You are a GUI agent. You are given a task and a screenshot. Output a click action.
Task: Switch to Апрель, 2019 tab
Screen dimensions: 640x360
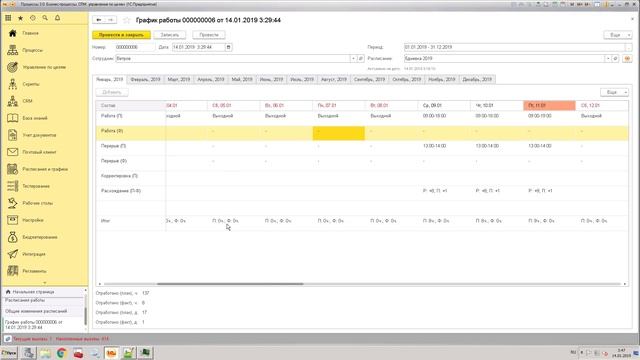tap(211, 80)
